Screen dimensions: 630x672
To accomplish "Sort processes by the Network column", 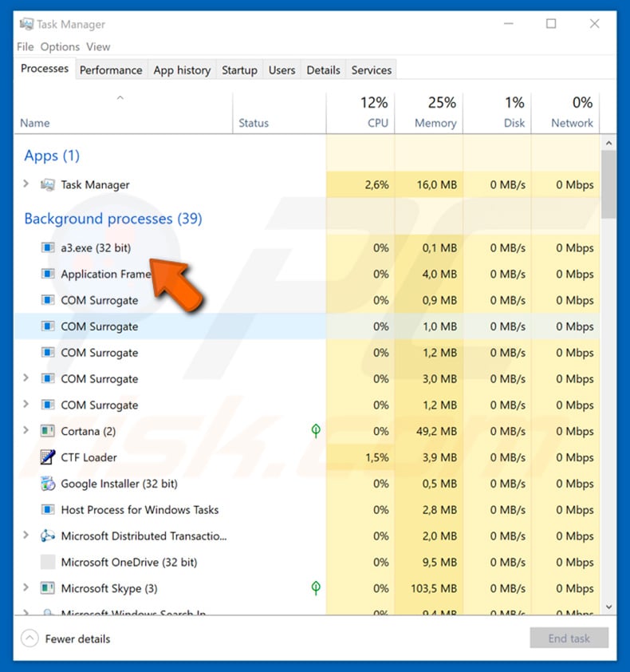I will pyautogui.click(x=565, y=113).
